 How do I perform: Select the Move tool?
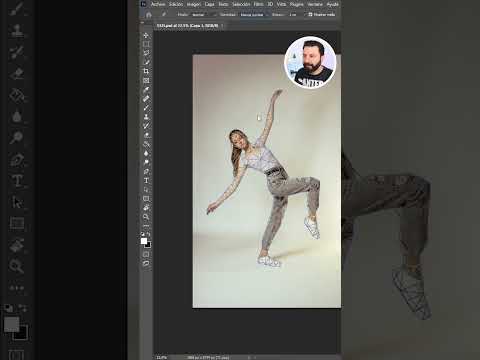click(x=146, y=35)
